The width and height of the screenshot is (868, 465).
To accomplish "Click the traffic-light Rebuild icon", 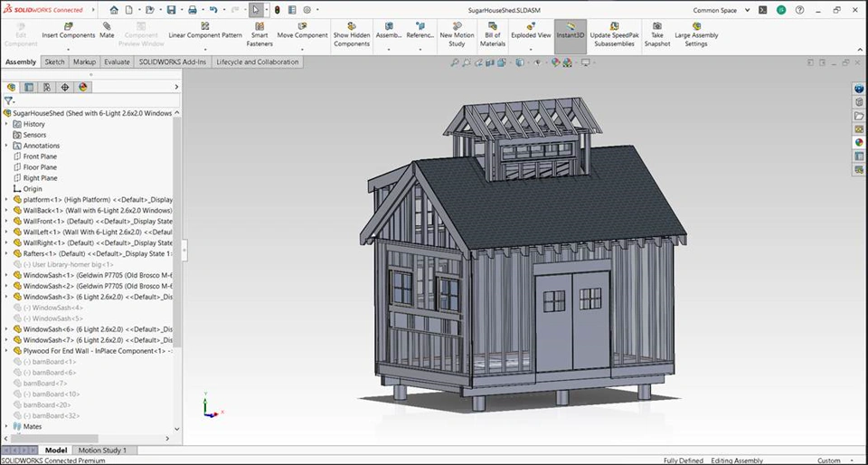I will pos(277,10).
